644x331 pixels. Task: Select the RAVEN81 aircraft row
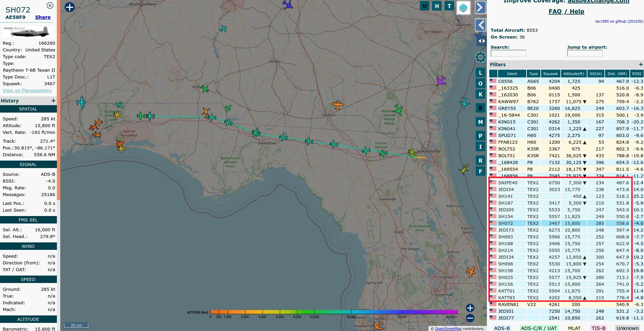pyautogui.click(x=566, y=304)
